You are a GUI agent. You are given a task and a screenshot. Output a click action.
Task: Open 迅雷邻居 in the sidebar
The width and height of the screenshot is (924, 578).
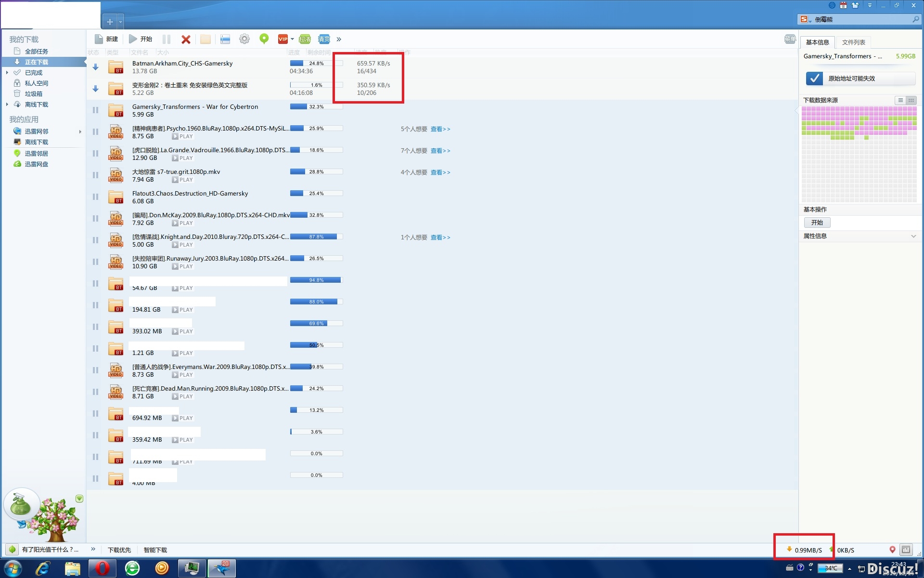click(37, 154)
